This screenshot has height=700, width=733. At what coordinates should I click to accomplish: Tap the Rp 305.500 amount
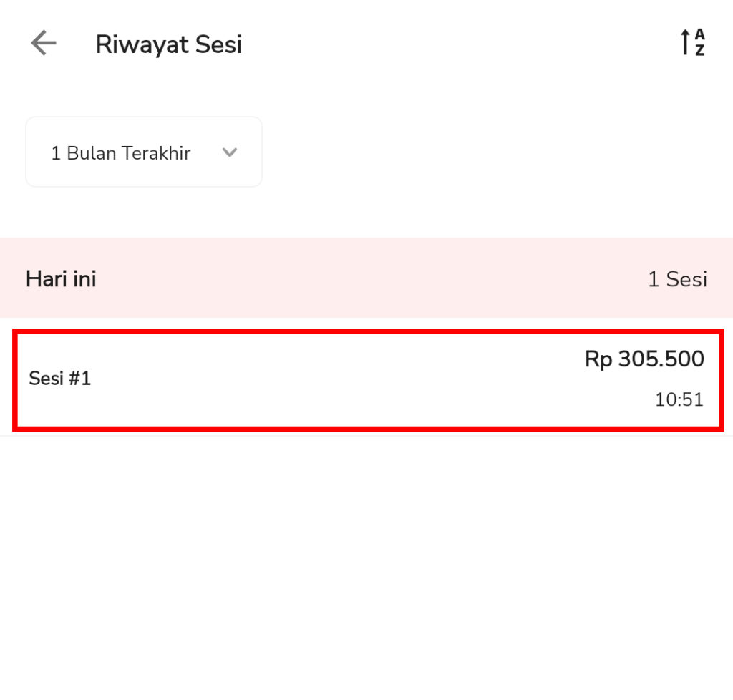[643, 359]
